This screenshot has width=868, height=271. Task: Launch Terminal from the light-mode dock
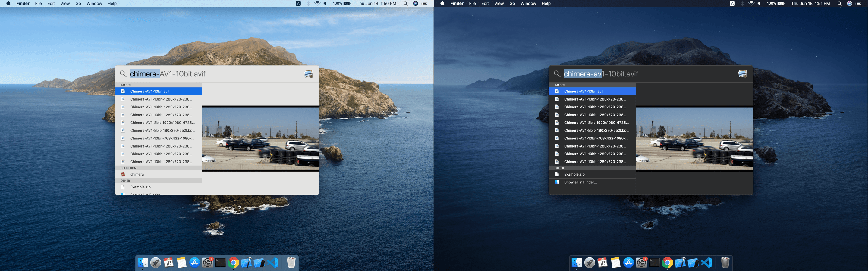(220, 263)
